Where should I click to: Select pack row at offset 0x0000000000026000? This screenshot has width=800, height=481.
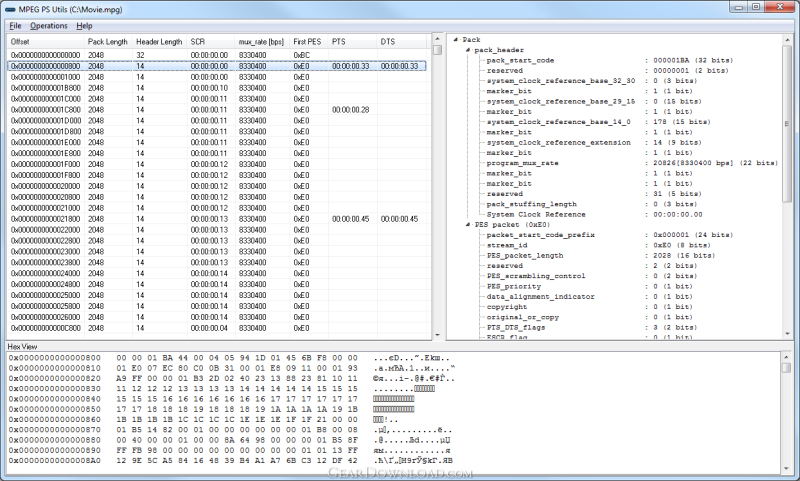217,317
